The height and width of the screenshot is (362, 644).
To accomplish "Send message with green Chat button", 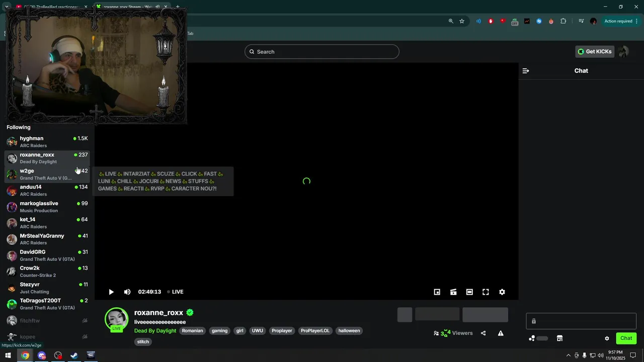I will coord(626,338).
